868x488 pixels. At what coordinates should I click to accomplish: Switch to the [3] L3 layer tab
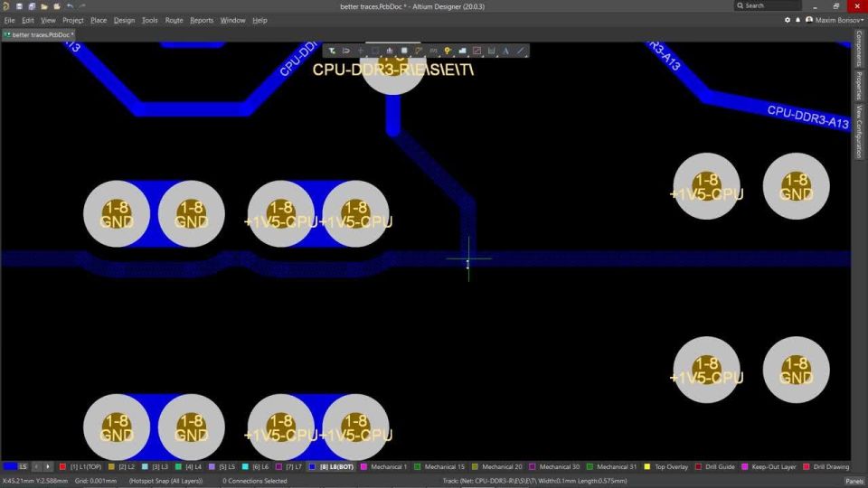155,467
